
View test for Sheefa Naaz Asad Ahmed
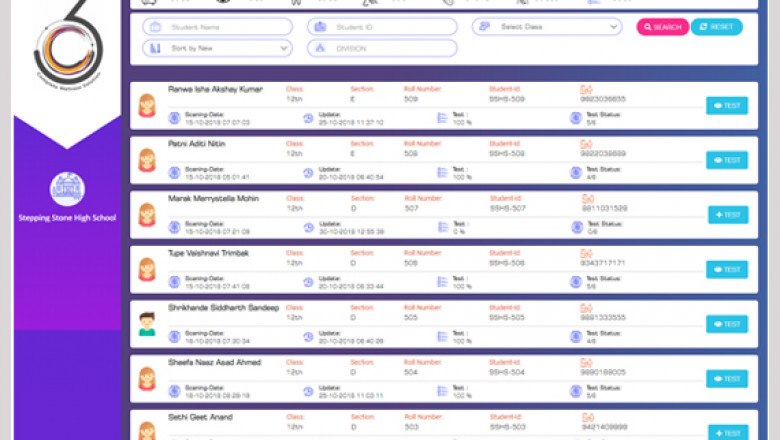727,379
